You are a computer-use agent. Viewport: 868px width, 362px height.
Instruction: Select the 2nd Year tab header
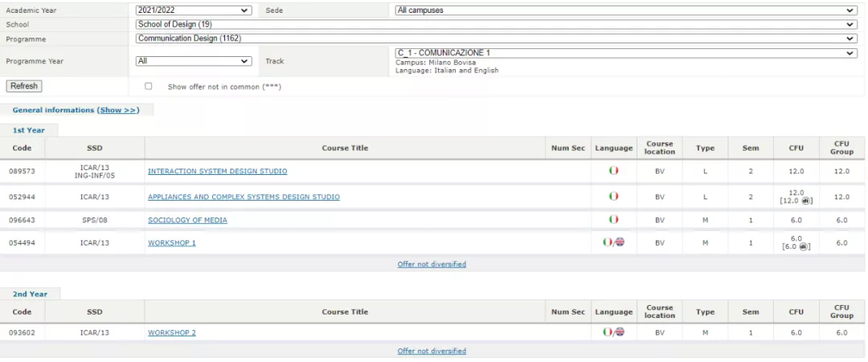(x=30, y=294)
